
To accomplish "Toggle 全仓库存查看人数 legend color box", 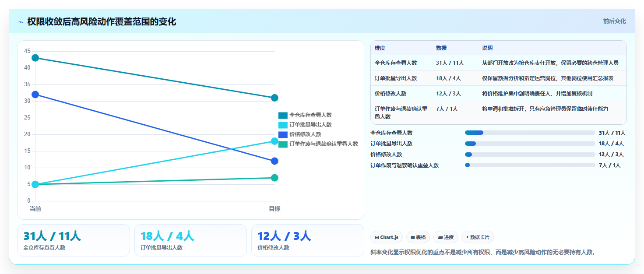I will click(x=283, y=115).
